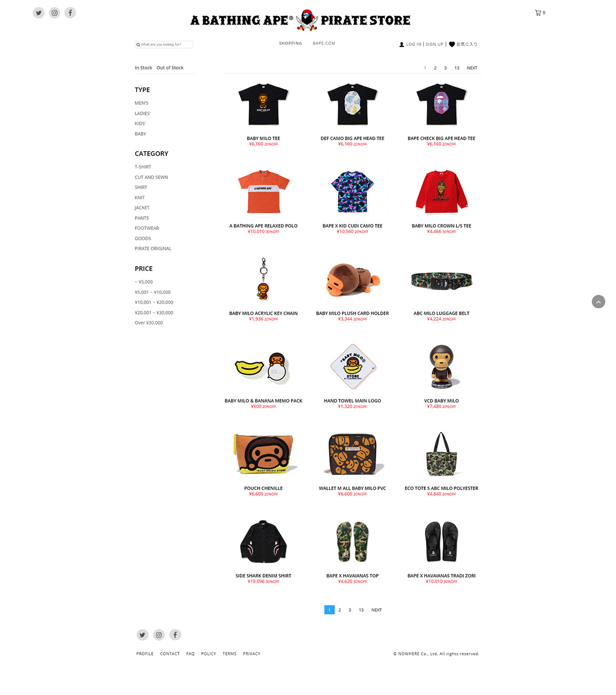Open the shopping cart icon
616x695 pixels.
pyautogui.click(x=538, y=13)
